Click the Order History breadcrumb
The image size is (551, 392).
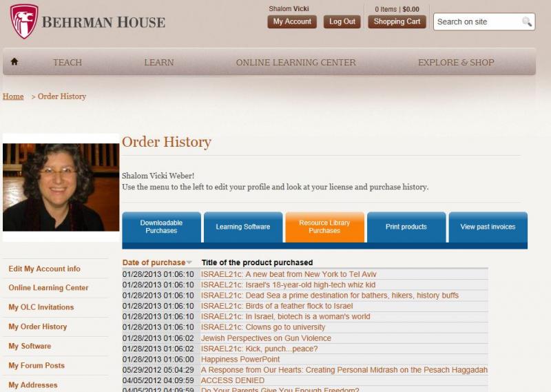pyautogui.click(x=62, y=96)
